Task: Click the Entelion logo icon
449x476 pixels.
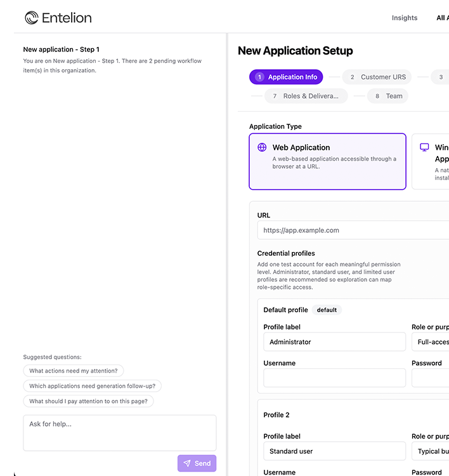Action: click(32, 18)
